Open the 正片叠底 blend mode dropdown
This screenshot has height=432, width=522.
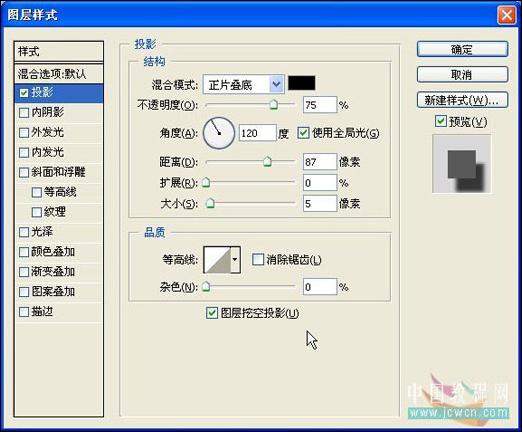[244, 84]
